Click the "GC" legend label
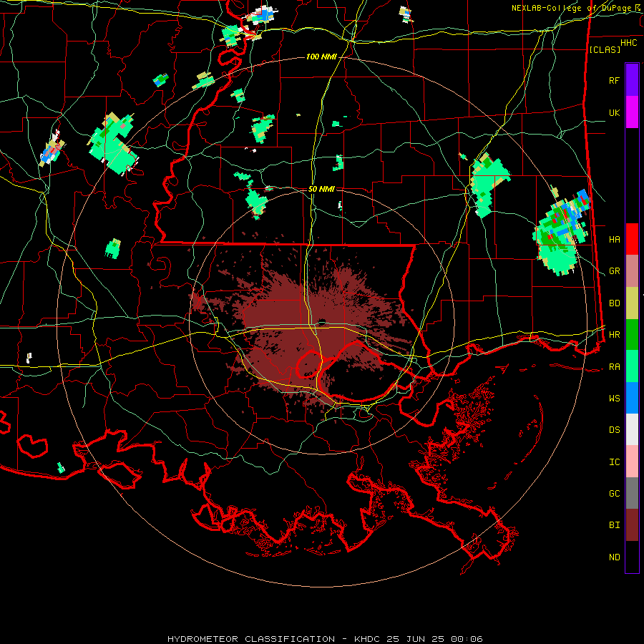Viewport: 644px width, 644px height. [614, 494]
